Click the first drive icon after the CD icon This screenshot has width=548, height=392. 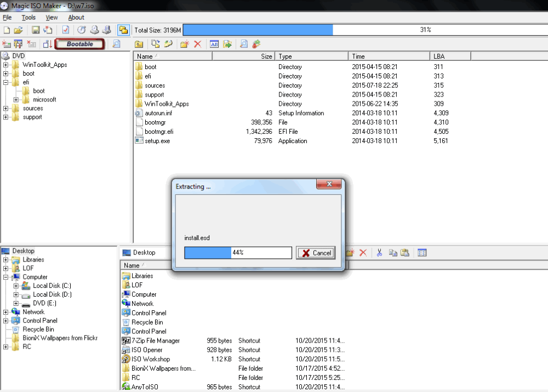click(94, 30)
